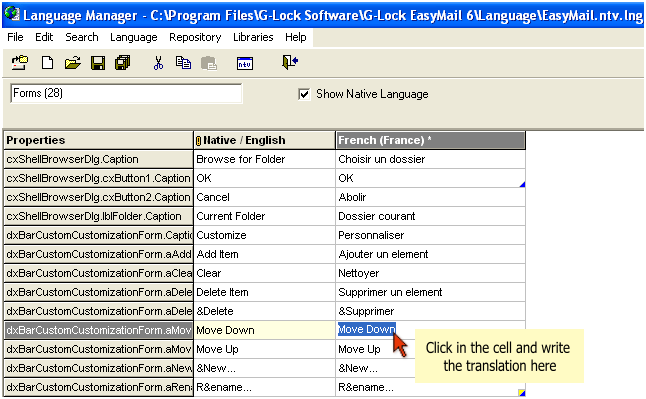Click the French cell "Abolir"
The image size is (646, 399).
(431, 197)
